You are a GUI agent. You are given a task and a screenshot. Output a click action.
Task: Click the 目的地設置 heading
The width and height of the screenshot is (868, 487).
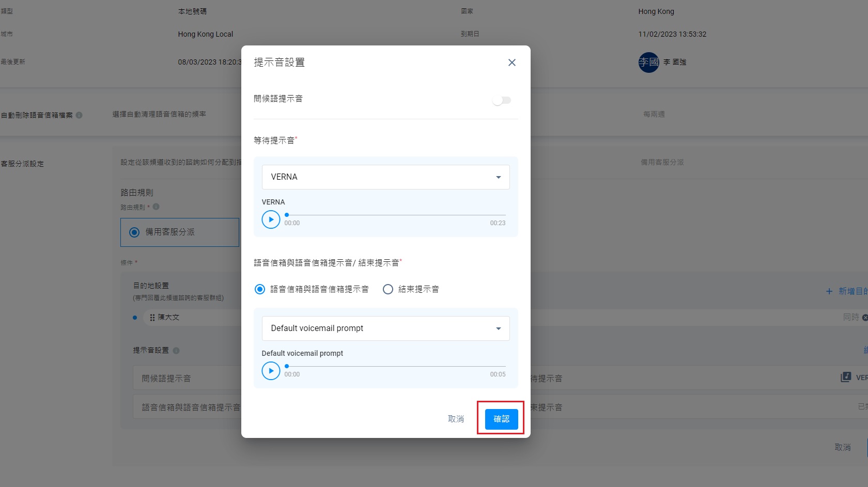(x=151, y=286)
